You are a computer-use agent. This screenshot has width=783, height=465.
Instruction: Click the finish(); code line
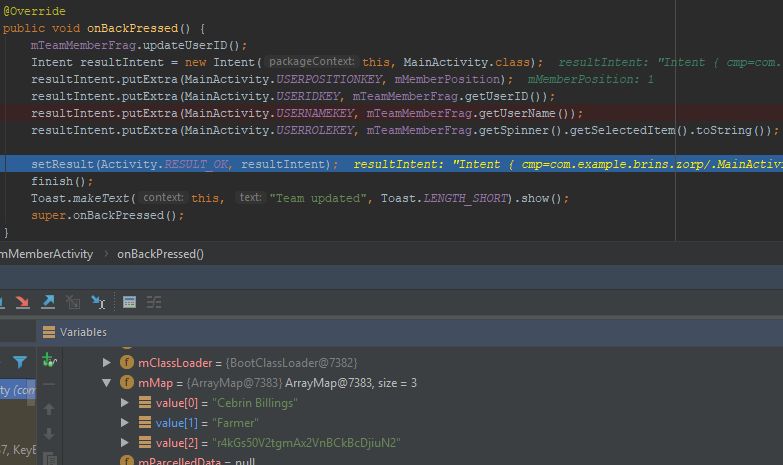62,181
